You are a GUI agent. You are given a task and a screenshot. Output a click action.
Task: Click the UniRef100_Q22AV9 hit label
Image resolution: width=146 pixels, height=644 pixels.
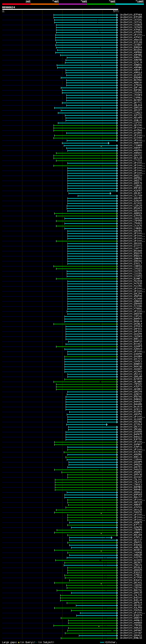point(131,560)
